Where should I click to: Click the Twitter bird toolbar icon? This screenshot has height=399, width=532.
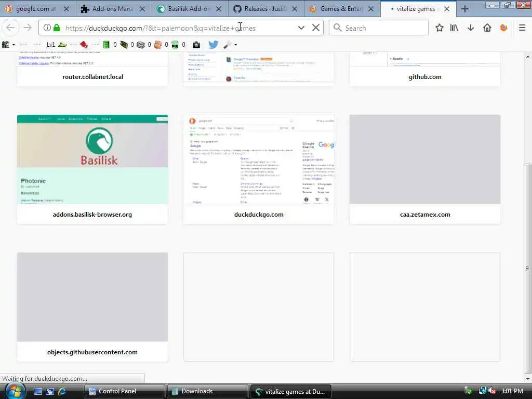tap(214, 45)
